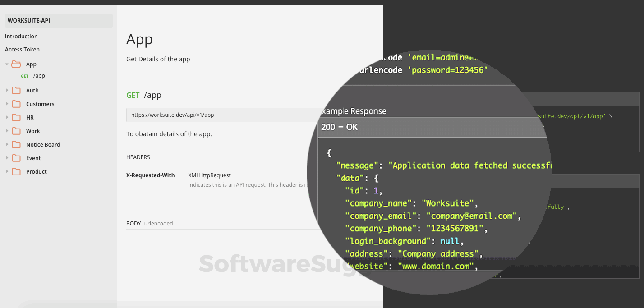Click the Auth folder icon
The width and height of the screenshot is (644, 308).
[17, 90]
